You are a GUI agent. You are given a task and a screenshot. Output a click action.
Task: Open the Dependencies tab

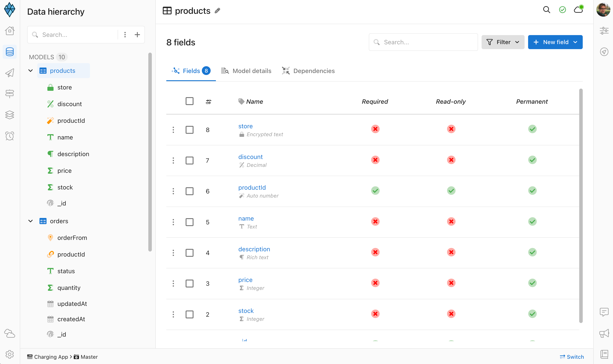(x=314, y=71)
